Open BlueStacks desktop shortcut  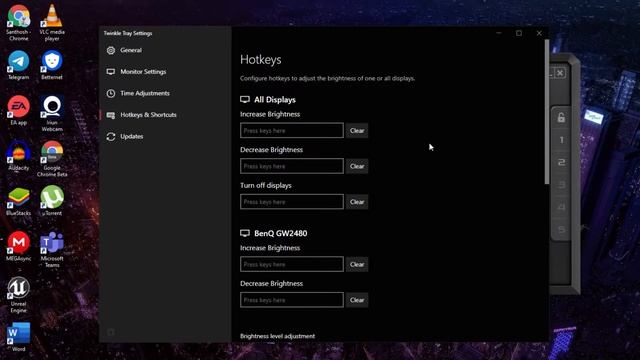click(18, 201)
